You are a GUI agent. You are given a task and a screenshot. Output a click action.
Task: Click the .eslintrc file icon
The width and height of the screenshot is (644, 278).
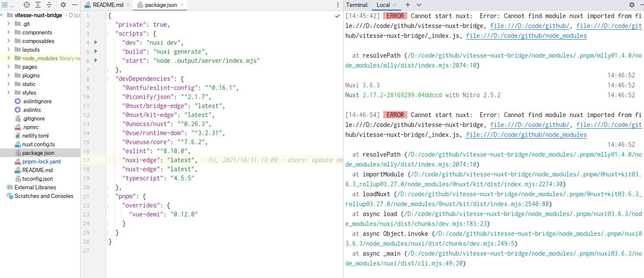pyautogui.click(x=18, y=110)
